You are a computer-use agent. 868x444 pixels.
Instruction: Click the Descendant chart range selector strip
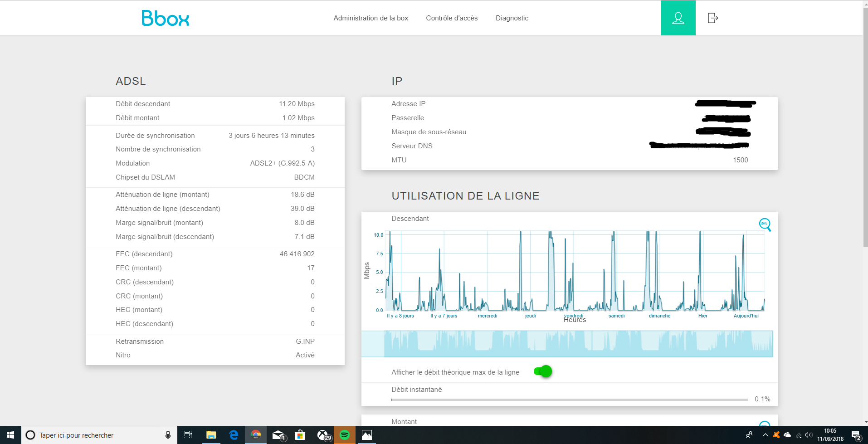567,344
